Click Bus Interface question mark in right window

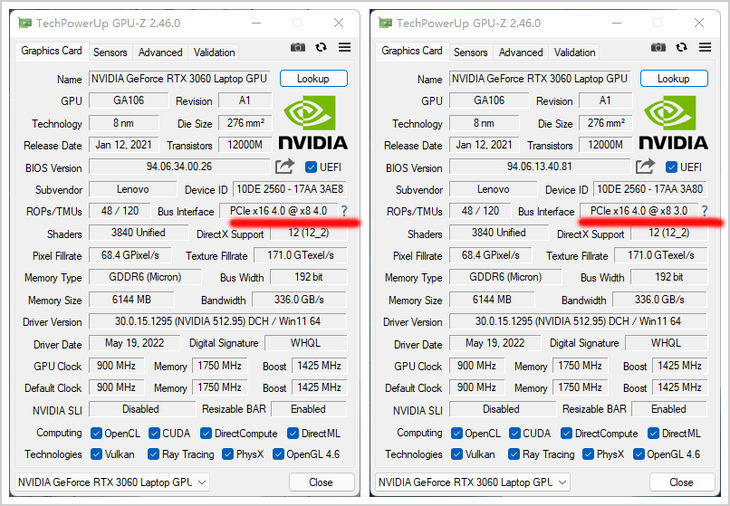704,211
